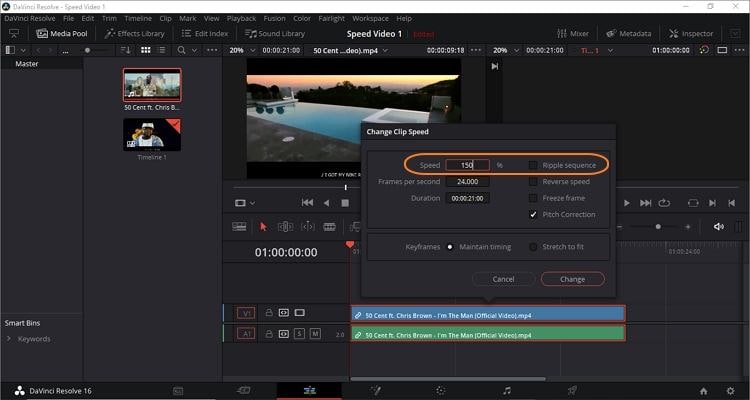
Task: Toggle A1 track Solo button
Action: pyautogui.click(x=299, y=333)
